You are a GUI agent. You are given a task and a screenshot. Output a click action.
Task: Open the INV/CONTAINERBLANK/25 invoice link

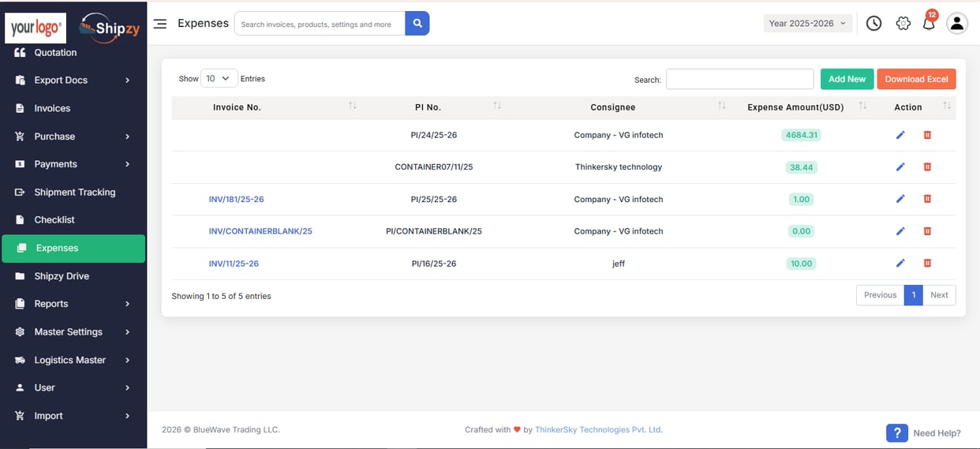260,231
